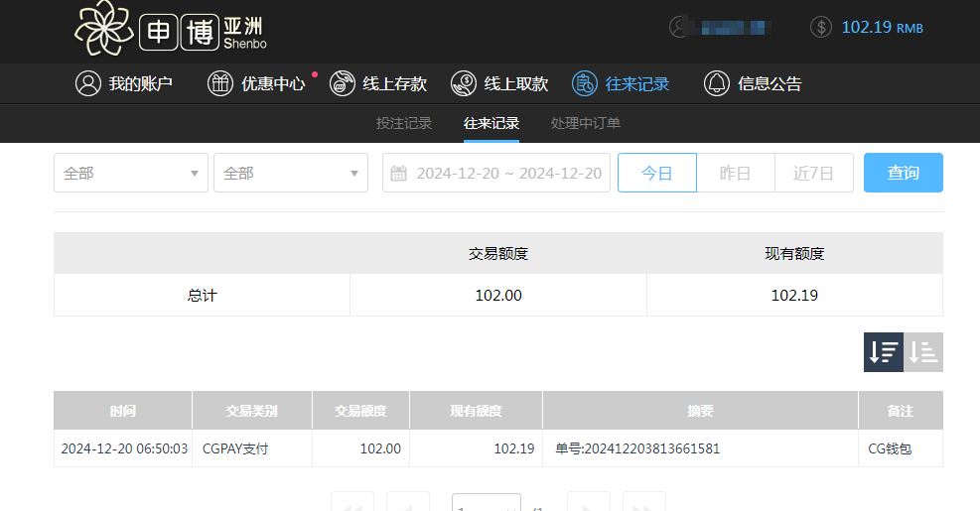Expand the first 全部 dropdown

pos(130,173)
